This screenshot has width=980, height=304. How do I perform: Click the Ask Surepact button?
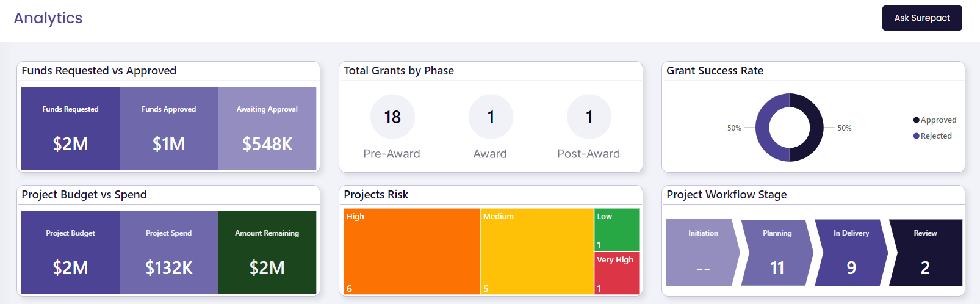pos(922,18)
